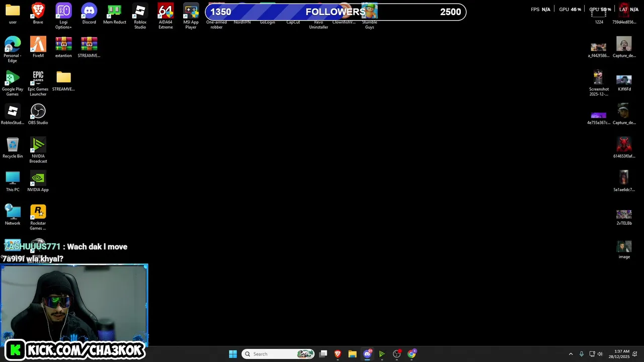Launch Rockstar Games desktop shortcut
Image resolution: width=644 pixels, height=362 pixels.
pos(38,217)
